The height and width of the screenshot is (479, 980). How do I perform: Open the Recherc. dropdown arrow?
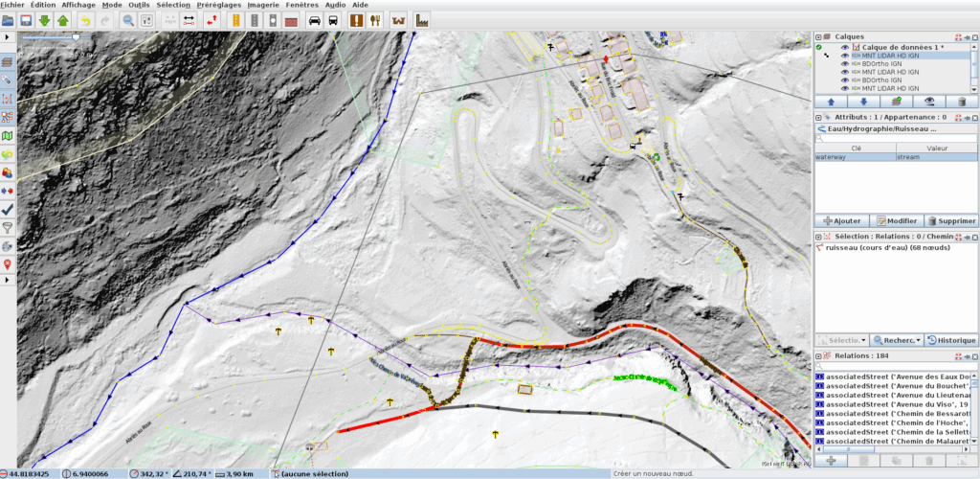(x=920, y=340)
